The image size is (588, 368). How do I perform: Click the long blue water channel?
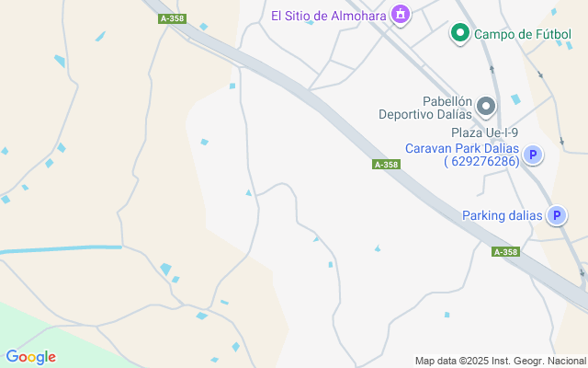click(62, 249)
